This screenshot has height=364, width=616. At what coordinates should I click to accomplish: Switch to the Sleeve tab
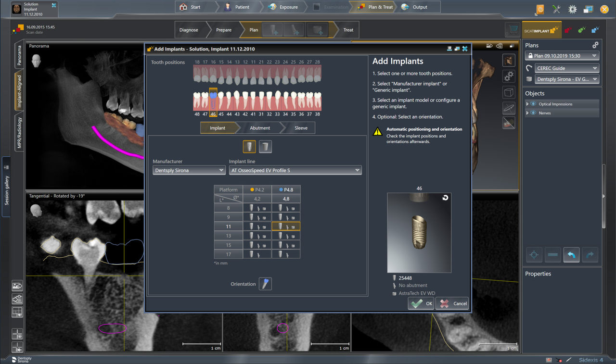[301, 128]
